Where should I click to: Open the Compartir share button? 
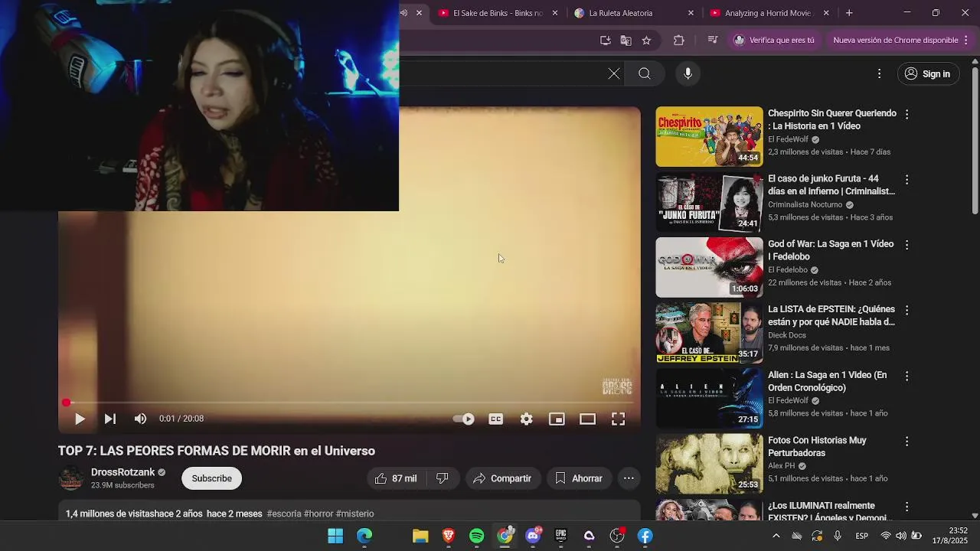(502, 478)
